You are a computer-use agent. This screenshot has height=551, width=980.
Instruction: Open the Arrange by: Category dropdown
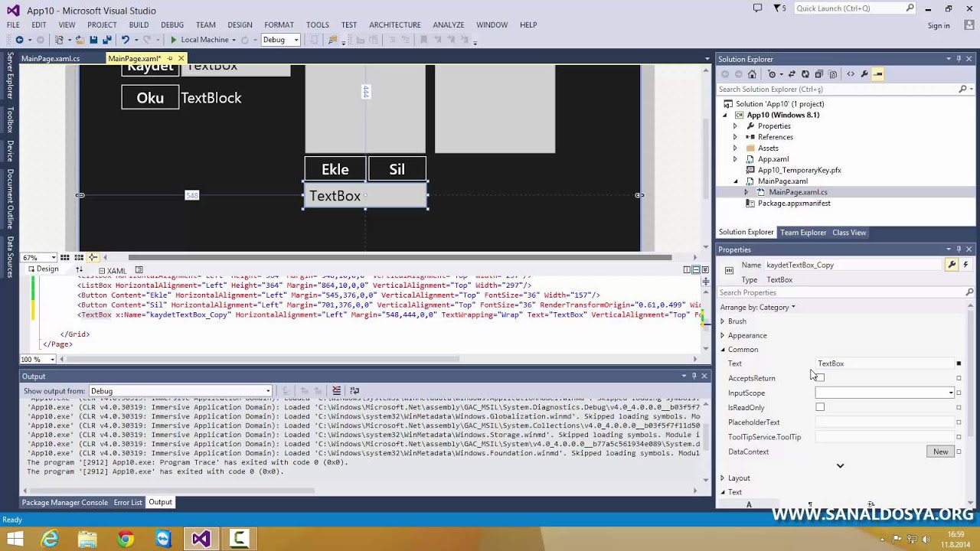757,307
